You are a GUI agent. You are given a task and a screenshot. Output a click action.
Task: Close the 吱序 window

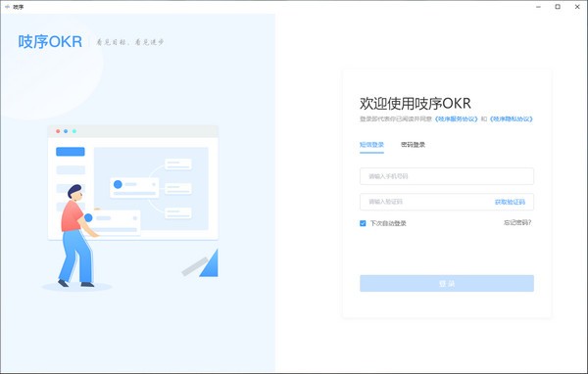577,7
